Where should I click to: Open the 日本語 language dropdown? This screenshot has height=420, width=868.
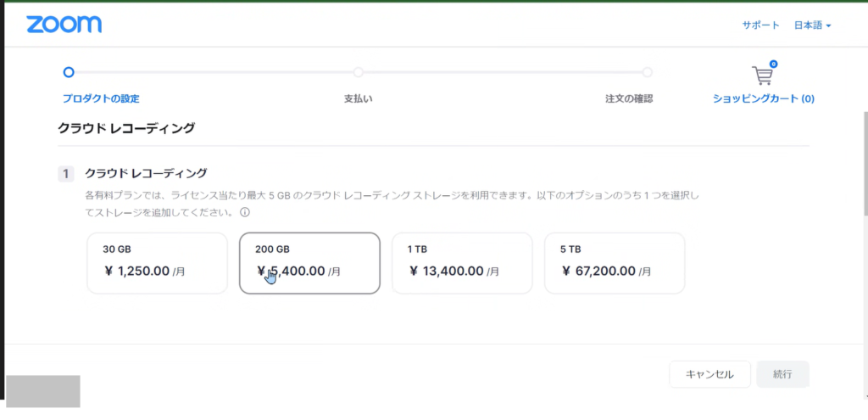point(812,25)
